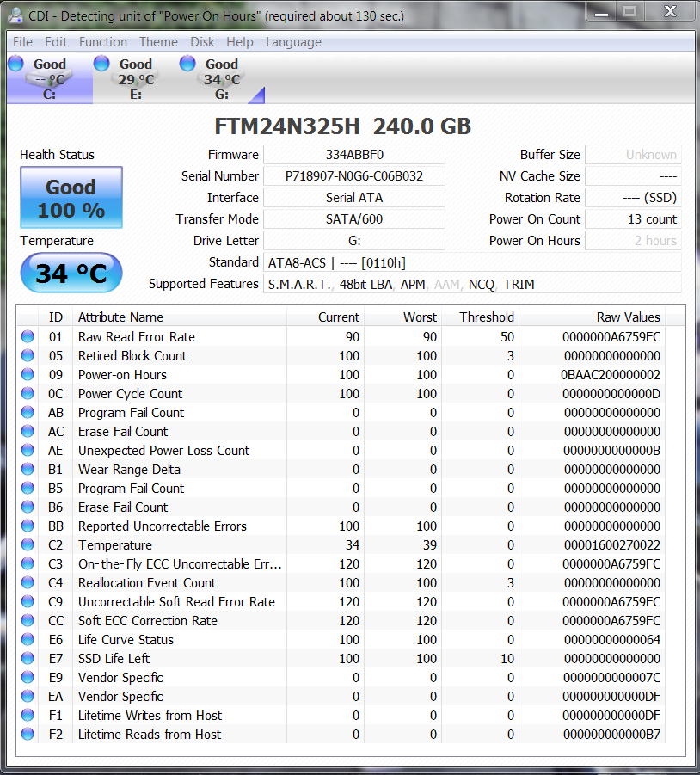This screenshot has height=775, width=700.
Task: Open the Language menu
Action: (293, 42)
